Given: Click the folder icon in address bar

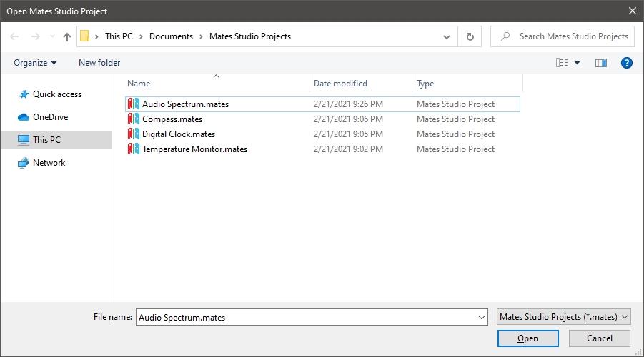Looking at the screenshot, I should point(84,36).
